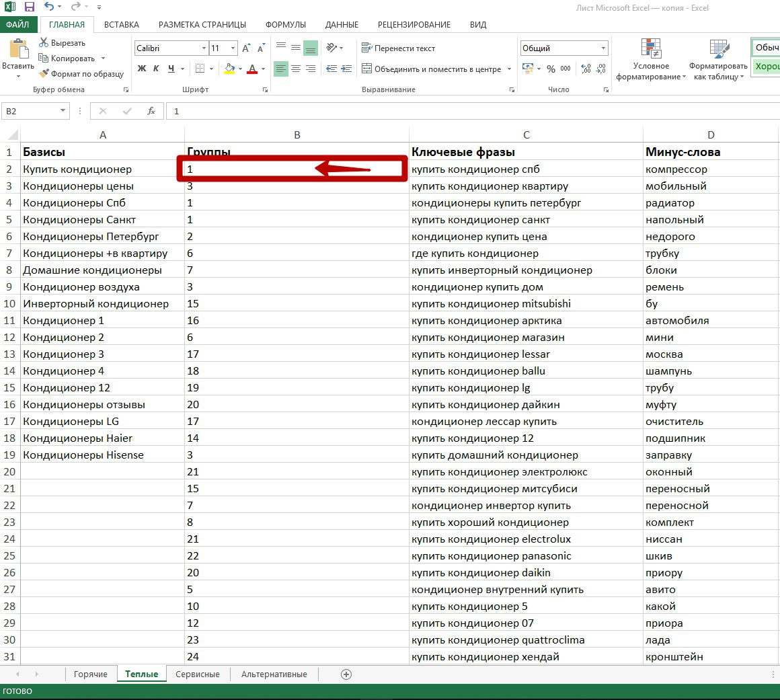The image size is (780, 700).
Task: Switch to the Горячие sheet
Action: (91, 674)
